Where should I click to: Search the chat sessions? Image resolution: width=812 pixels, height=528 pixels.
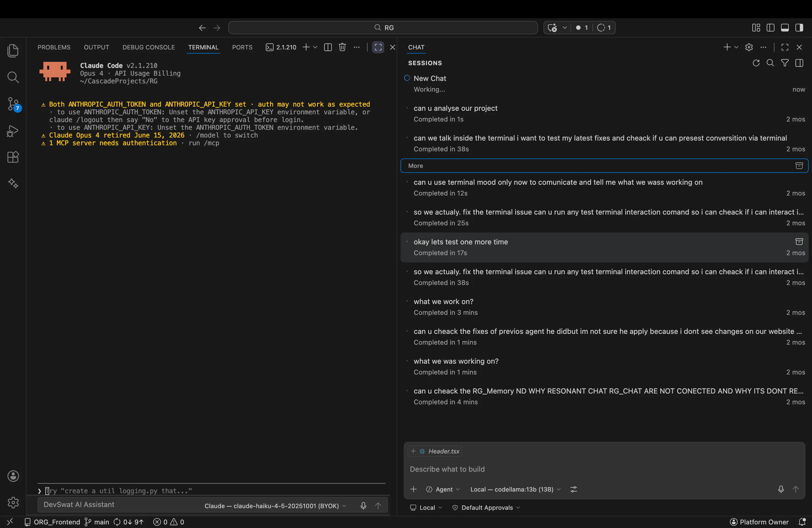(770, 63)
